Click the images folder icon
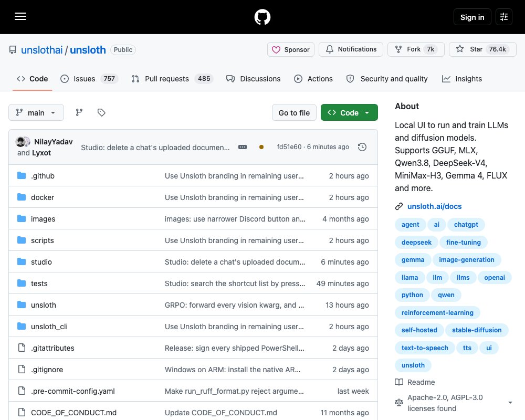This screenshot has width=525, height=420. (22, 219)
